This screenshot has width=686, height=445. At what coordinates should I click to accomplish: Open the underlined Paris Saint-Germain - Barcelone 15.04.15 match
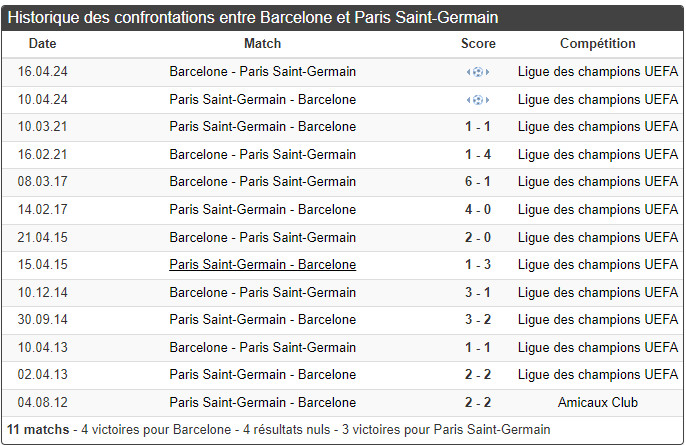263,265
